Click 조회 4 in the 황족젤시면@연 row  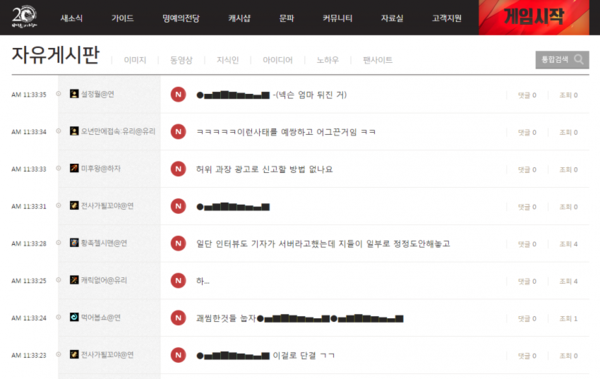(x=569, y=244)
